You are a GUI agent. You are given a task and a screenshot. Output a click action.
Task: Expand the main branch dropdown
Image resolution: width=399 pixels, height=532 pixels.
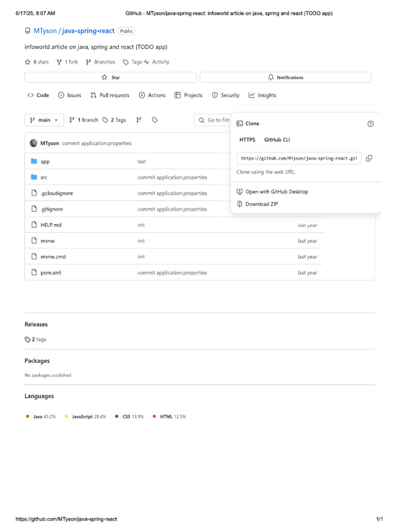click(x=44, y=120)
